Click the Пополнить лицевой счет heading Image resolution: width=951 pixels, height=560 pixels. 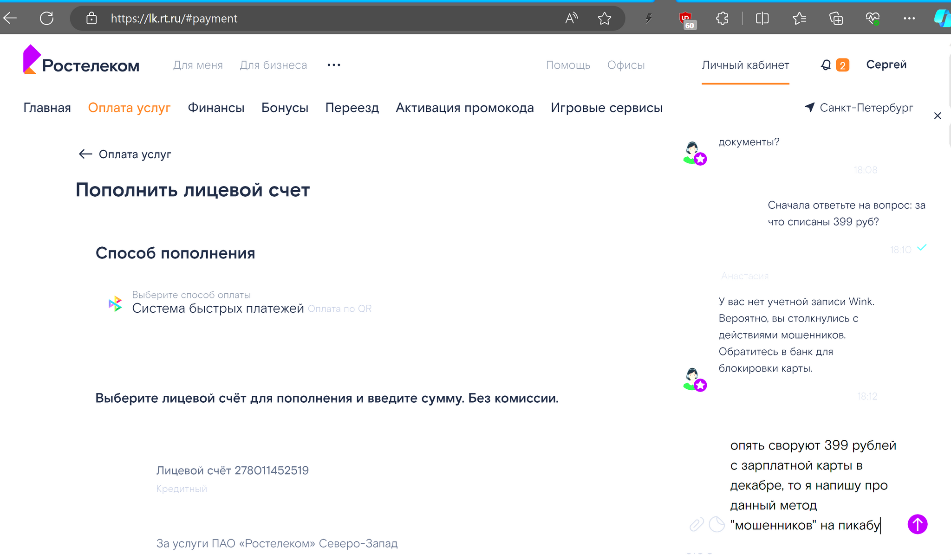click(x=193, y=190)
